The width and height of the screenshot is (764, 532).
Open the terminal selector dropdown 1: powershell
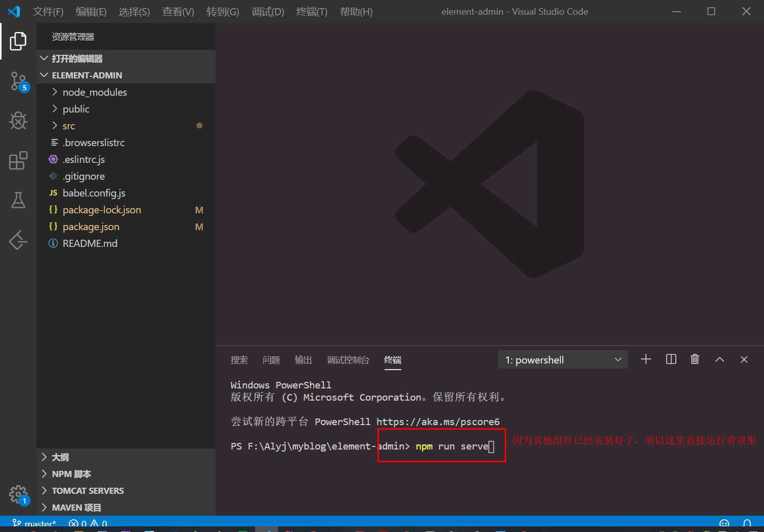[563, 360]
